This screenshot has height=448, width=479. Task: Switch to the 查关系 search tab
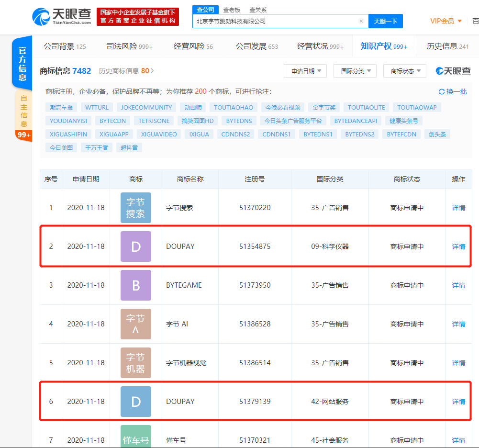coord(258,10)
